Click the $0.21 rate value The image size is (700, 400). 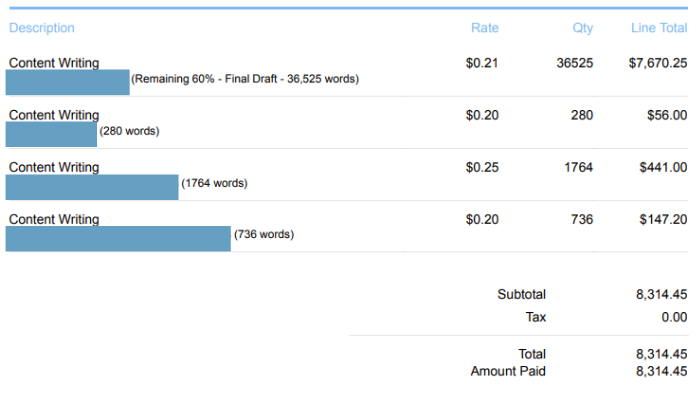pyautogui.click(x=482, y=63)
